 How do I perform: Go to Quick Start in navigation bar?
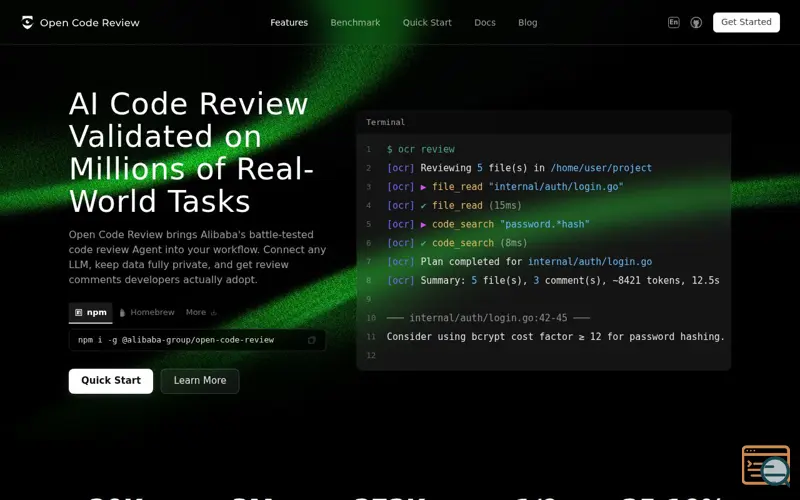(427, 22)
